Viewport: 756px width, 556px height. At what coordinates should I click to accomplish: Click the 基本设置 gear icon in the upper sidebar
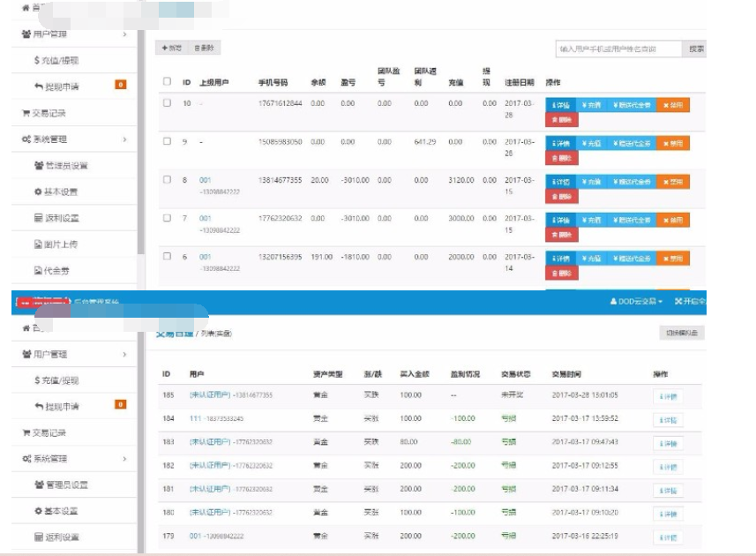38,192
